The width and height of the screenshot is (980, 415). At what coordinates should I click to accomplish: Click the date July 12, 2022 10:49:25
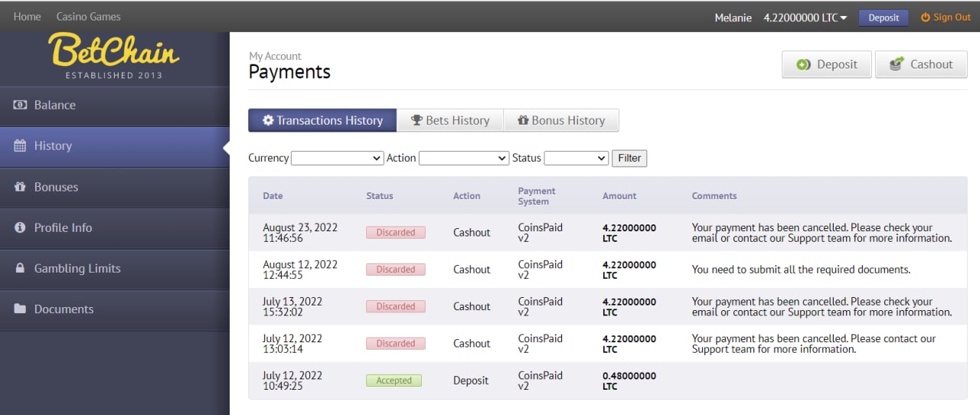[x=292, y=381]
